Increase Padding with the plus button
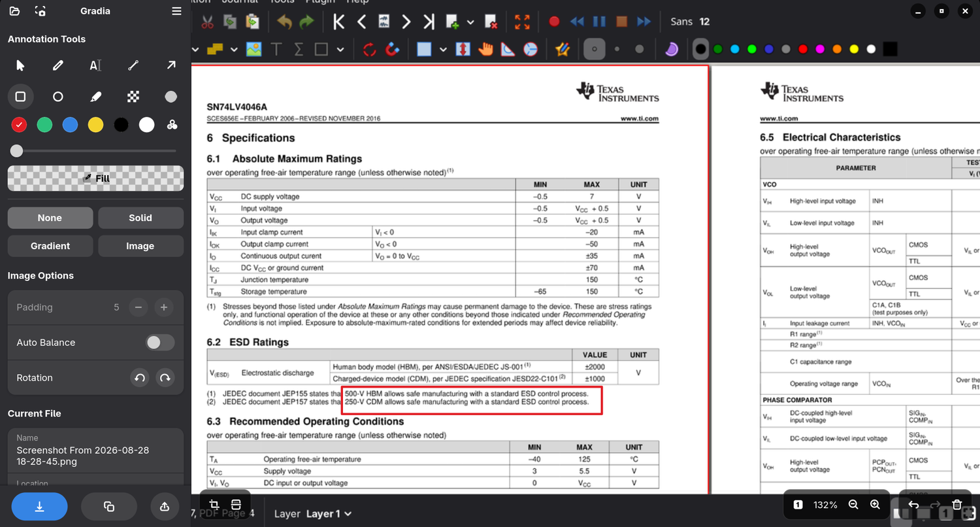The image size is (980, 527). (164, 307)
